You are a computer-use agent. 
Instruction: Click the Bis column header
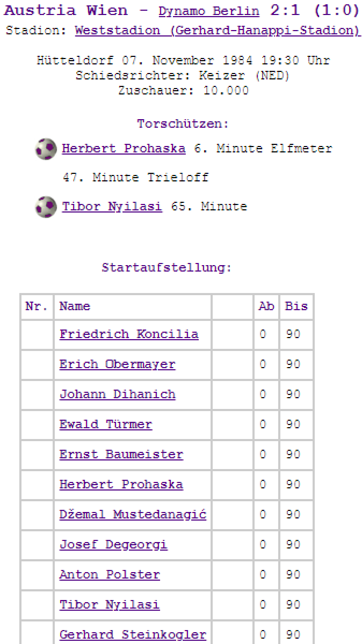click(x=296, y=306)
